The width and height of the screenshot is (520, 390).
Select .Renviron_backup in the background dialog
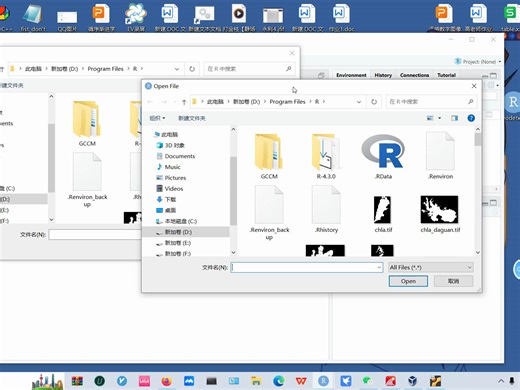pyautogui.click(x=87, y=180)
